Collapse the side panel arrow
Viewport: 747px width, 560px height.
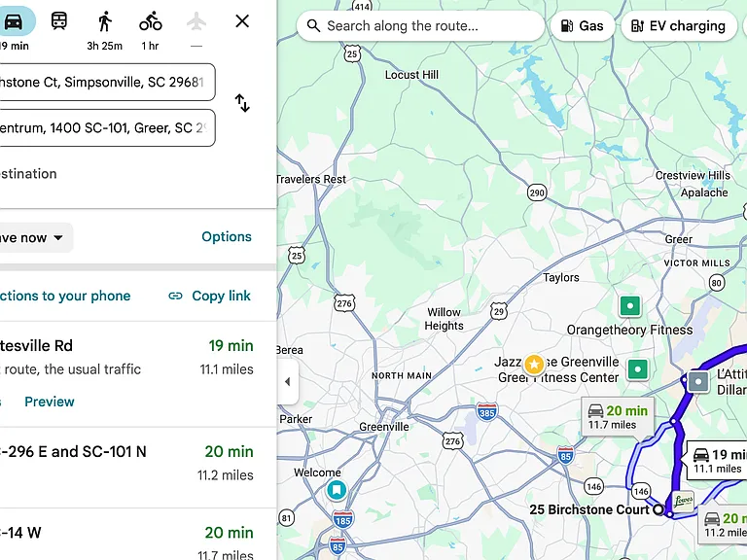pos(287,381)
